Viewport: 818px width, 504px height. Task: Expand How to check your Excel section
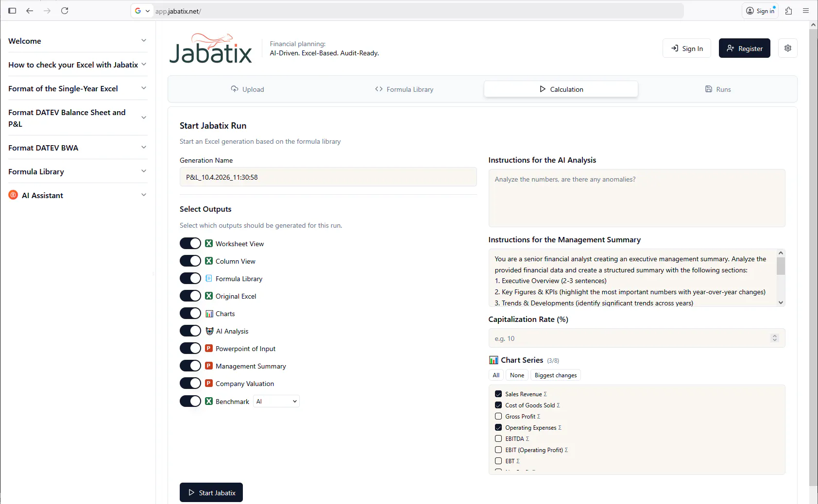[78, 65]
